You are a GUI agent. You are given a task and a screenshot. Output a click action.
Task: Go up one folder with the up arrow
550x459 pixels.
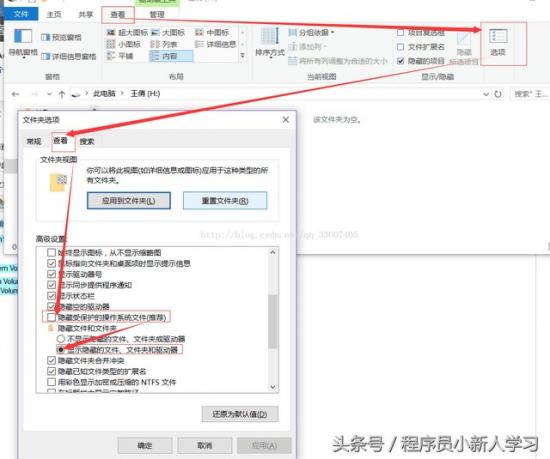62,94
